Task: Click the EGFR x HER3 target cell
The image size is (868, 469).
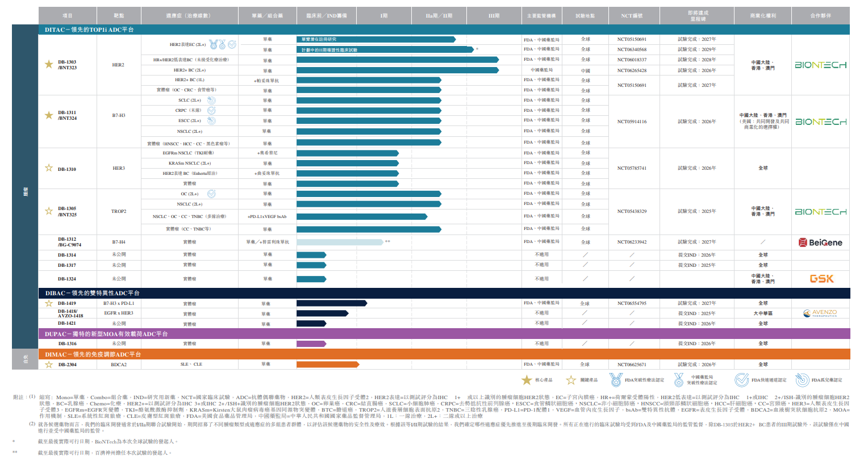Action: click(119, 313)
